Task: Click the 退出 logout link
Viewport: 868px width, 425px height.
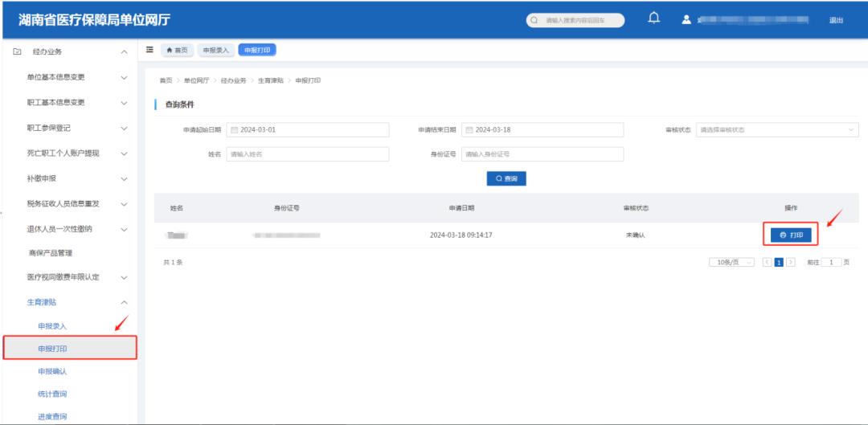Action: (836, 20)
